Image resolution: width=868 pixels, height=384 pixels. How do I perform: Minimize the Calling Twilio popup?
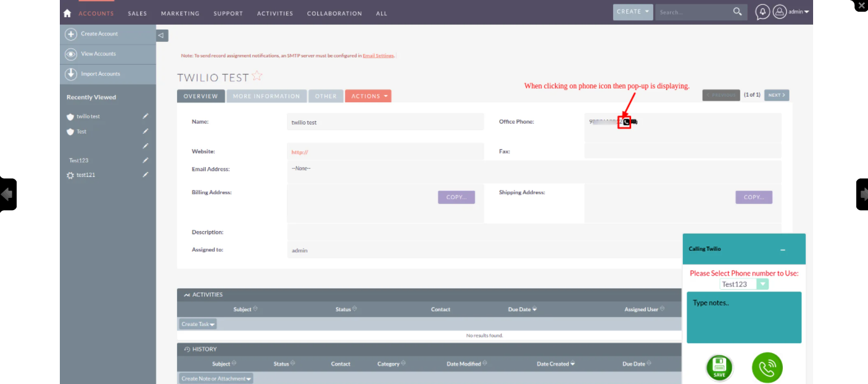click(x=783, y=250)
